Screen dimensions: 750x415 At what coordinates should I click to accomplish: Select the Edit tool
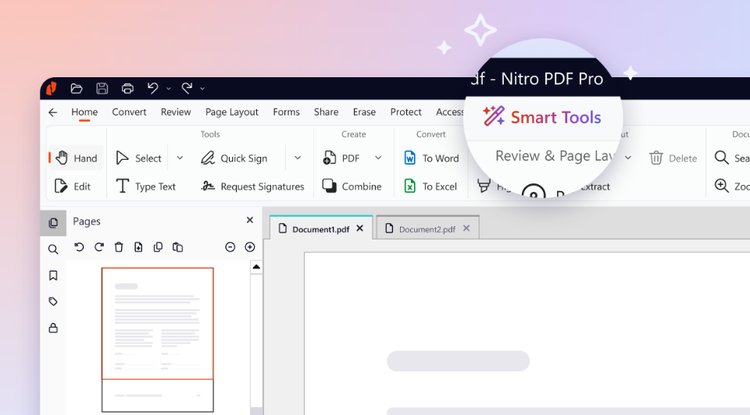coord(73,186)
